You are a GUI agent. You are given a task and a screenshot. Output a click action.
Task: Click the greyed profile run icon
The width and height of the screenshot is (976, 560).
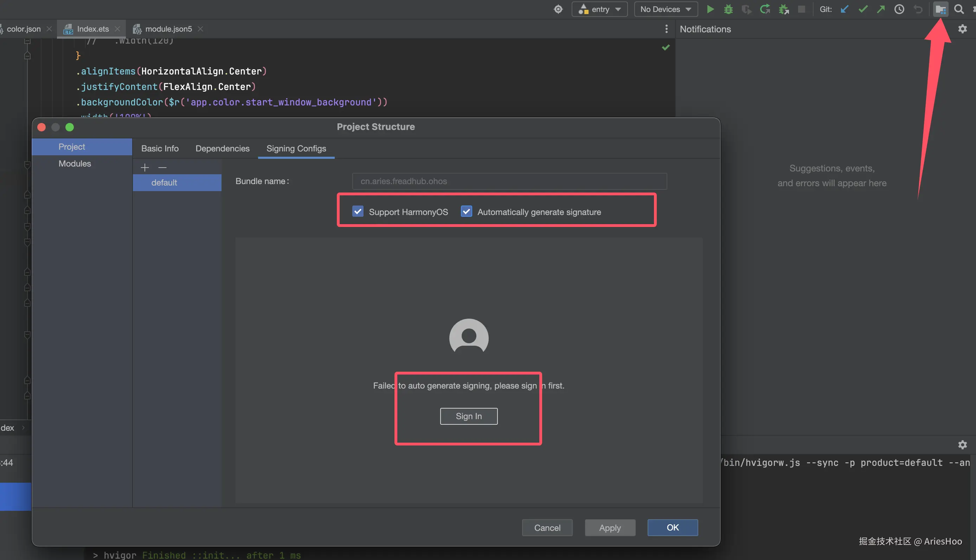747,9
